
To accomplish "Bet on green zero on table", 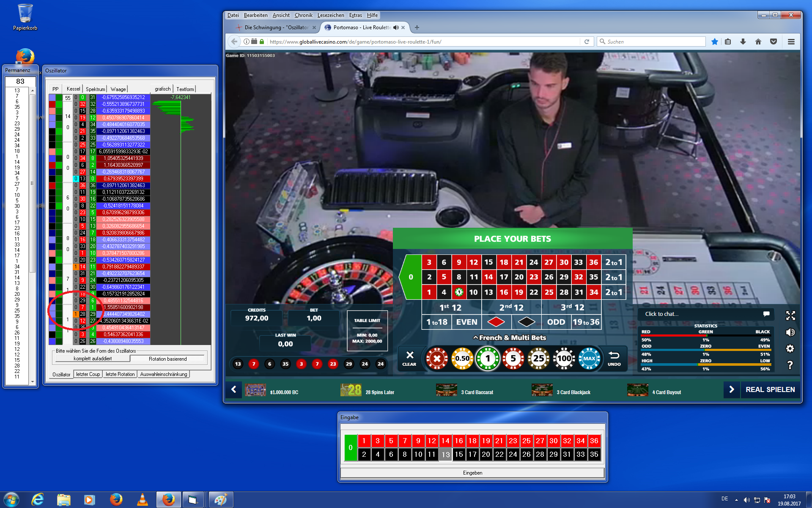I will 411,277.
